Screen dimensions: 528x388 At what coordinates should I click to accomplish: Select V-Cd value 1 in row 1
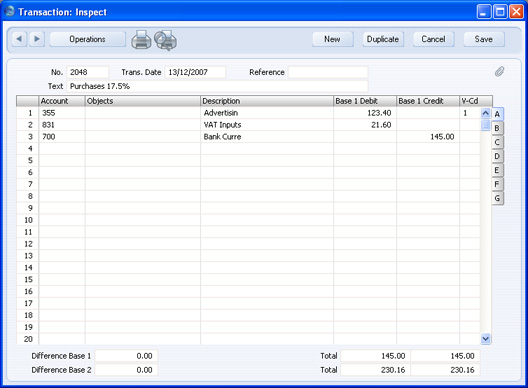click(470, 113)
